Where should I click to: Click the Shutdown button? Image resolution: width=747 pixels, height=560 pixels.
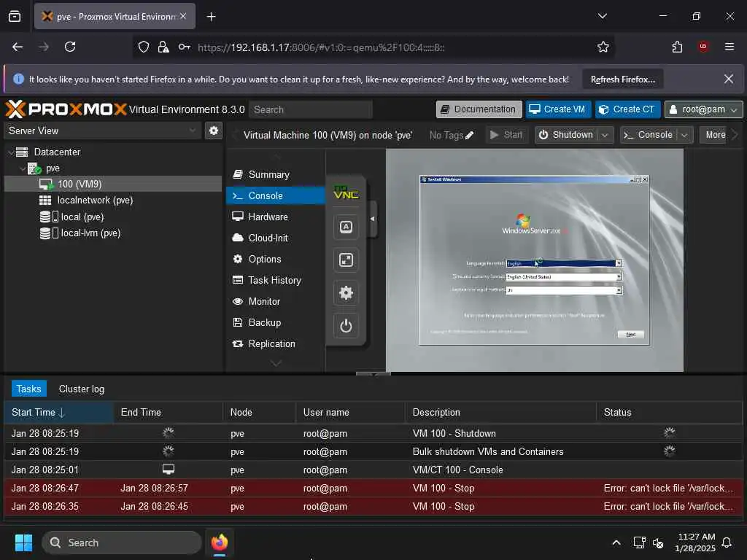click(x=566, y=135)
